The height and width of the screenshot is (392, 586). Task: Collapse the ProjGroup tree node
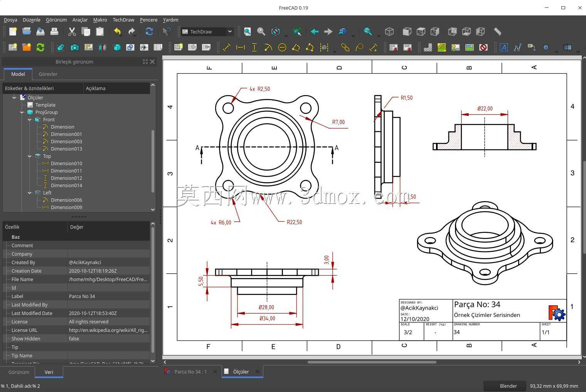(22, 112)
